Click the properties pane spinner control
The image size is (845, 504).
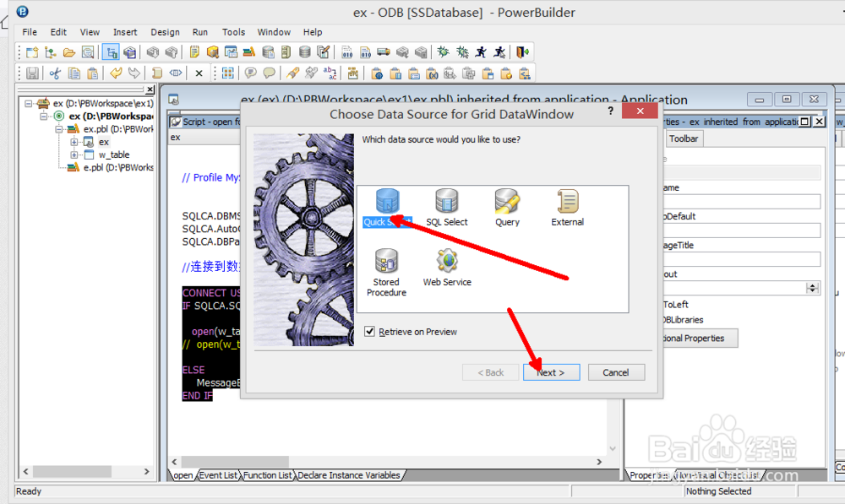813,288
